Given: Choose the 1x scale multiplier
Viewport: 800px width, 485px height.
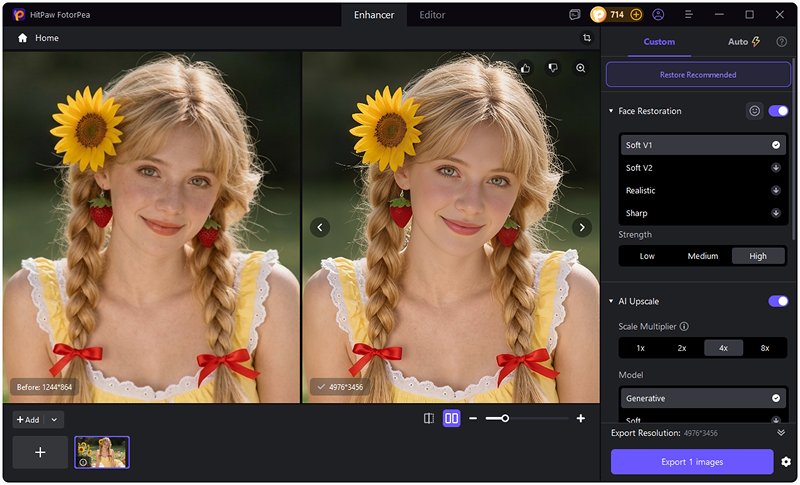Looking at the screenshot, I should tap(641, 348).
